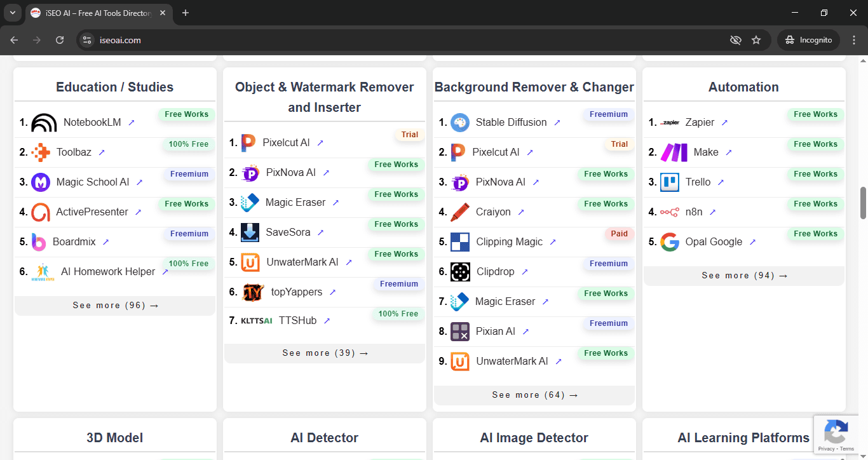Expand See more under Education / Studies

[114, 305]
